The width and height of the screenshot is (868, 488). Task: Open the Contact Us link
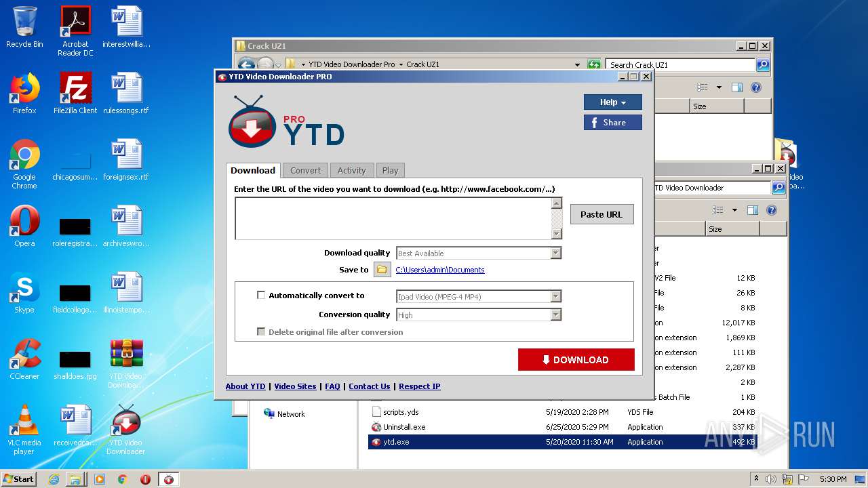(x=370, y=386)
